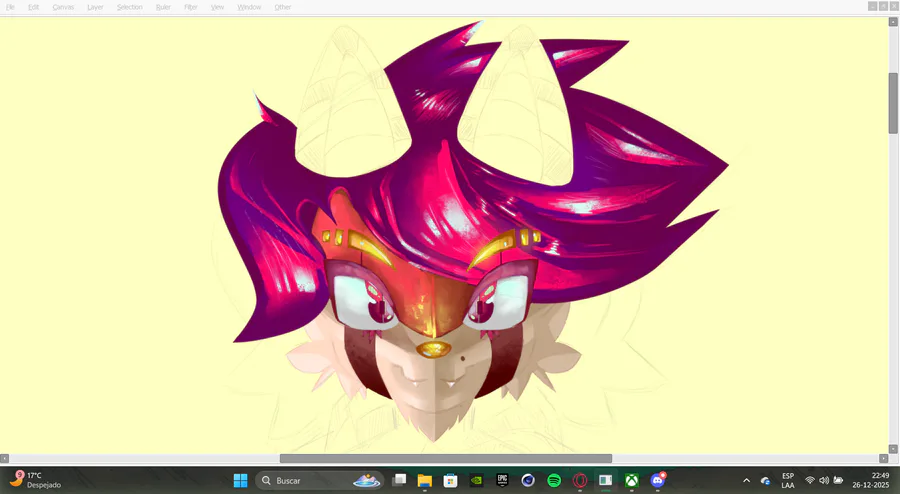Click the volume speaker tray icon

pyautogui.click(x=824, y=480)
